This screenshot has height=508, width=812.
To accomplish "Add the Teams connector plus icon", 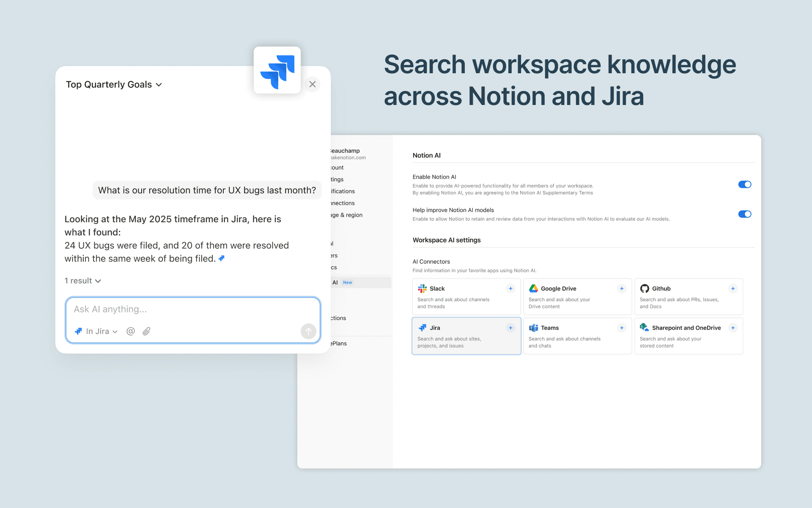I will tap(622, 328).
